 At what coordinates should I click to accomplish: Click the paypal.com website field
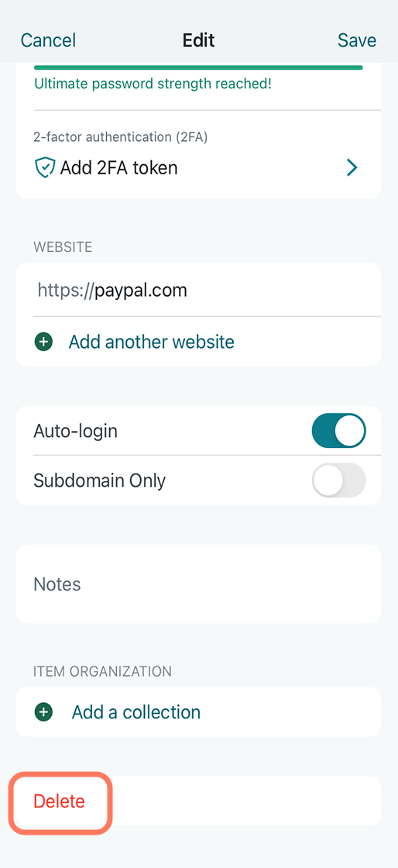pyautogui.click(x=198, y=290)
